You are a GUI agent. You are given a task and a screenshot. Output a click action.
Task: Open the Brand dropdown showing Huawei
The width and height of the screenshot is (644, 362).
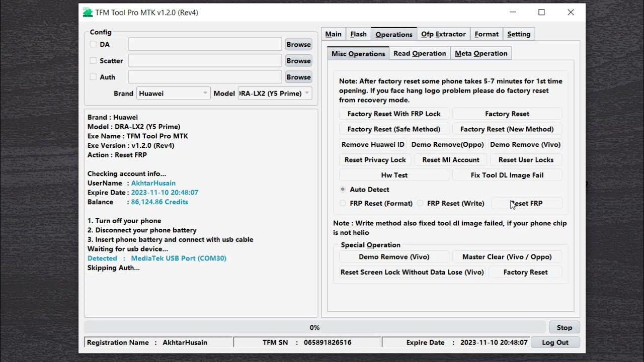[x=174, y=93]
